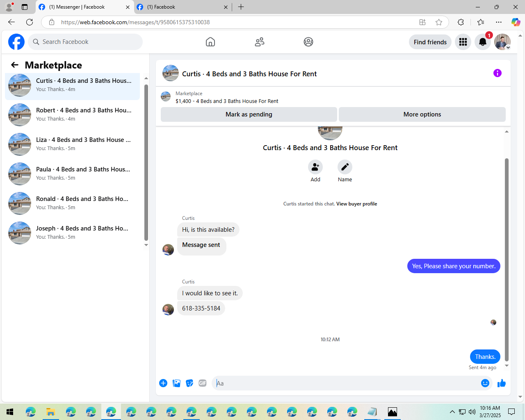The width and height of the screenshot is (525, 420).
Task: Open the Liza conversation in the list
Action: (72, 144)
